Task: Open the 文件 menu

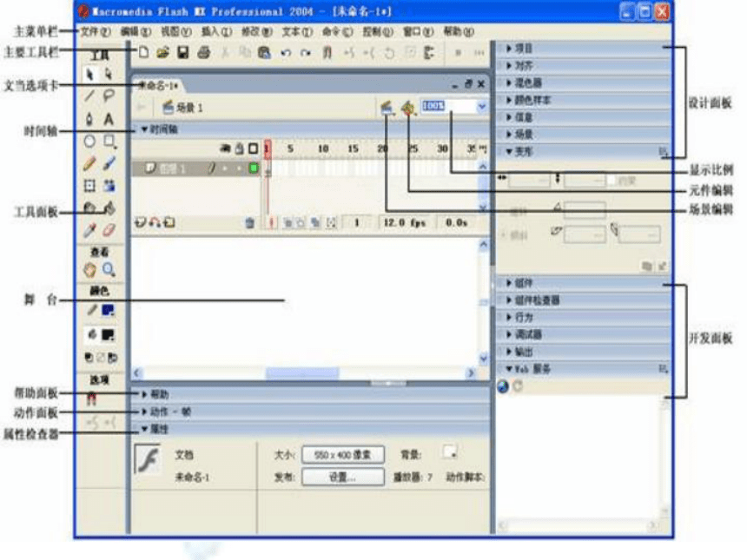Action: (96, 31)
